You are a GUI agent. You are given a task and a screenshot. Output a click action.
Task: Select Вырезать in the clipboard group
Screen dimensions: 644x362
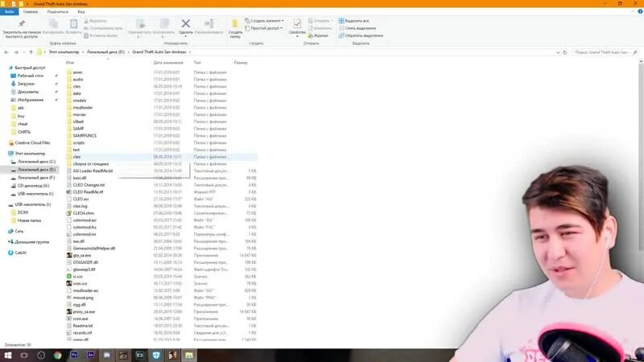pyautogui.click(x=95, y=21)
